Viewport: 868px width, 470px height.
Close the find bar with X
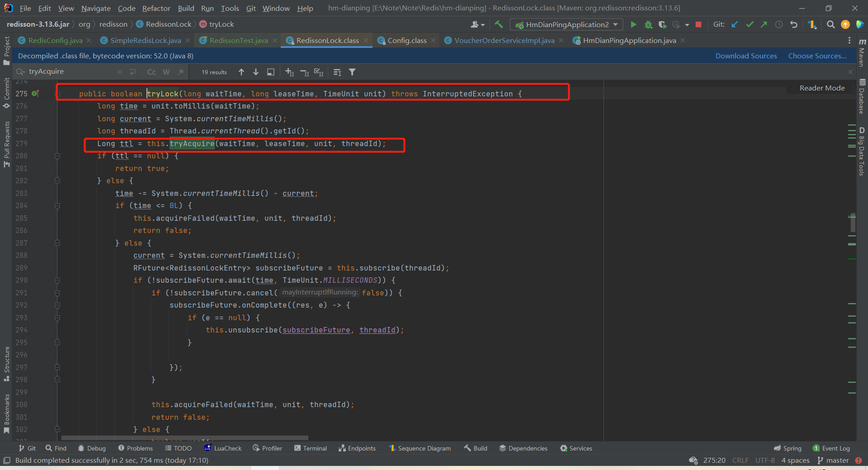pyautogui.click(x=850, y=72)
